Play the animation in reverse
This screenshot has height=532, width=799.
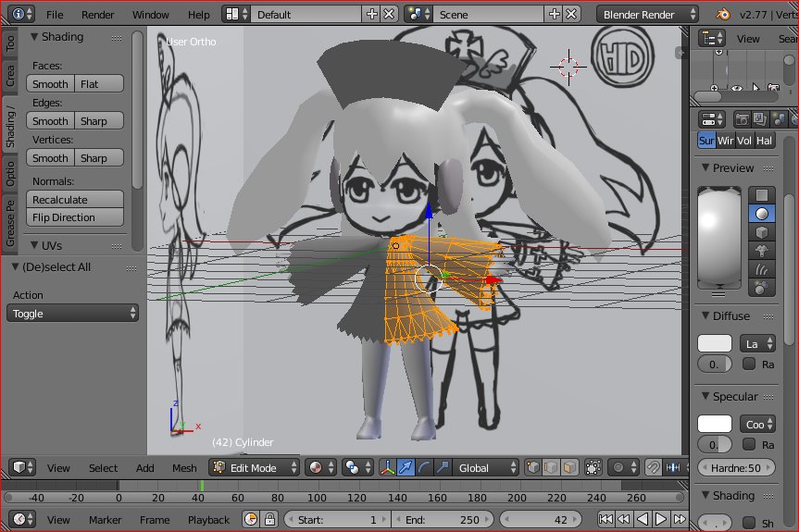point(643,519)
